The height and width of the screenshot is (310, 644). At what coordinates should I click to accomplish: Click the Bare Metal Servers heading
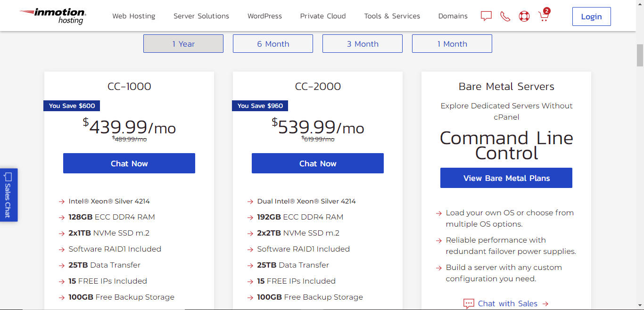(506, 87)
